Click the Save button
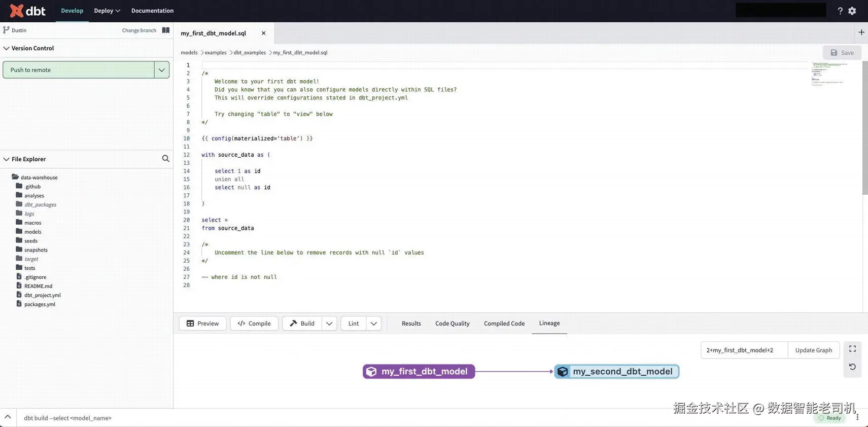Image resolution: width=868 pixels, height=427 pixels. coord(842,53)
